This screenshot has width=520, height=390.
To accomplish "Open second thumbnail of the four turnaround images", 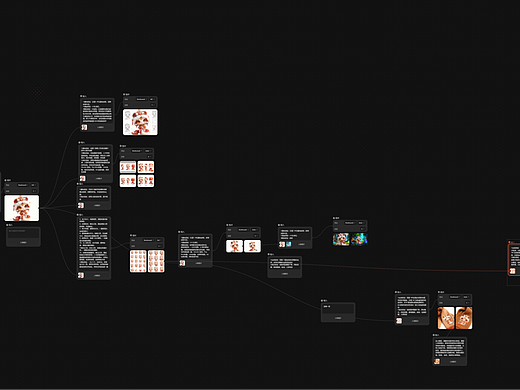I will point(146,167).
